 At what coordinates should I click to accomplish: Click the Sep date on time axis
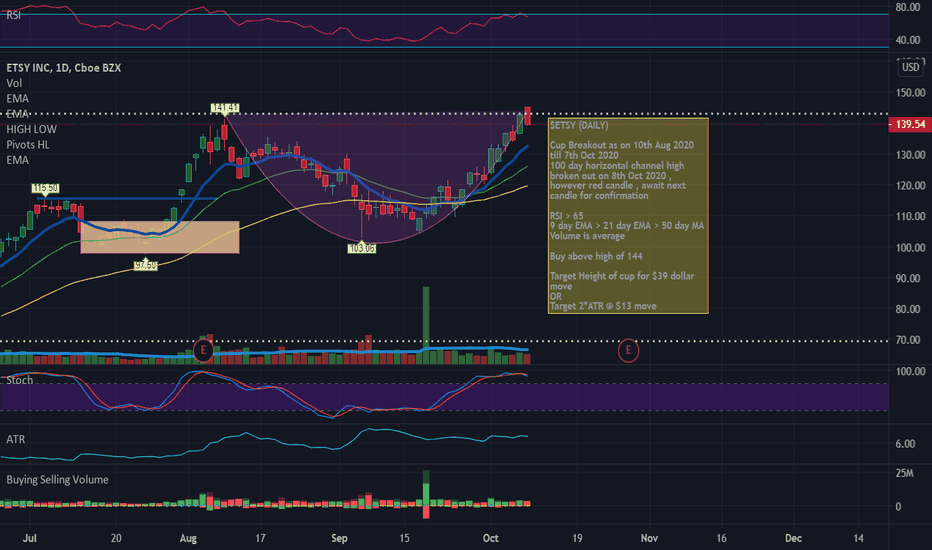[x=339, y=538]
